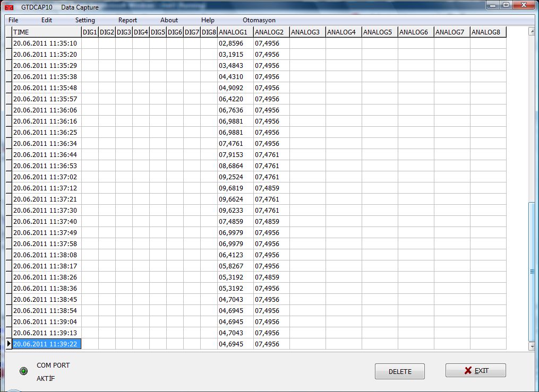Image resolution: width=539 pixels, height=392 pixels.
Task: Click the row selector for the 11:35:10 row
Action: click(x=9, y=43)
